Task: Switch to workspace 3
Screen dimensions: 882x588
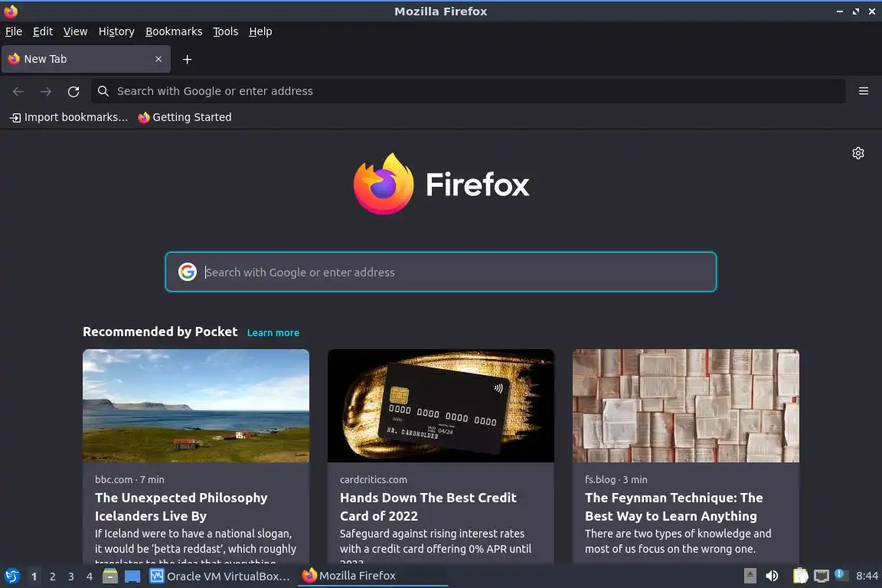Action: pyautogui.click(x=71, y=577)
